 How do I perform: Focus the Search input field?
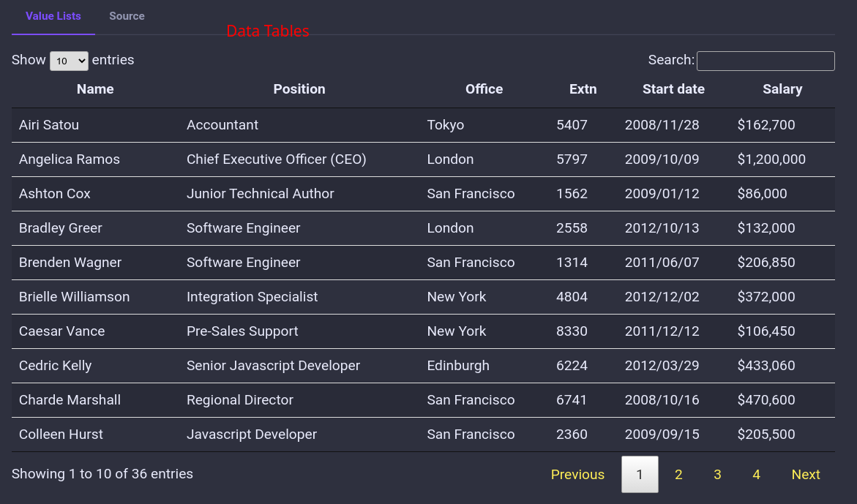click(766, 61)
